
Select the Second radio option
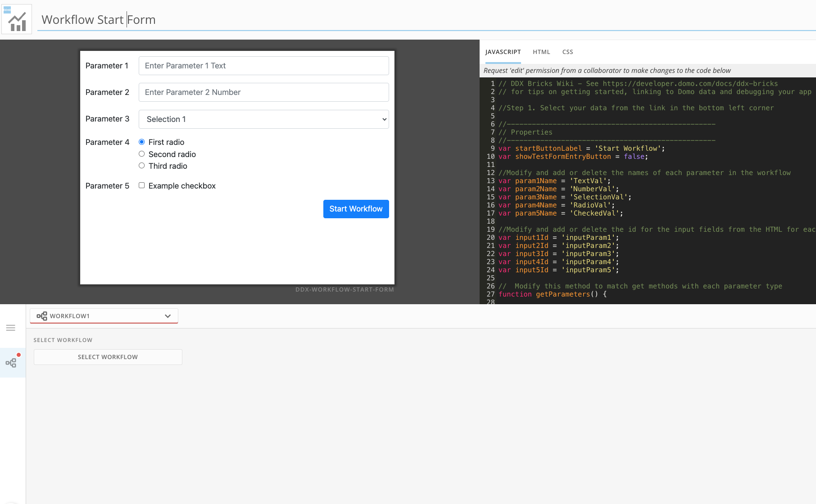coord(141,153)
